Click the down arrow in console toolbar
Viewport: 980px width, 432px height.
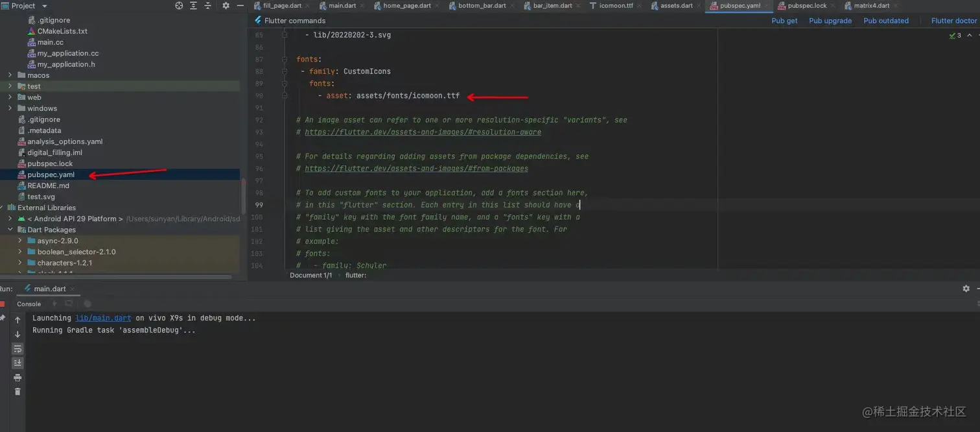point(17,334)
